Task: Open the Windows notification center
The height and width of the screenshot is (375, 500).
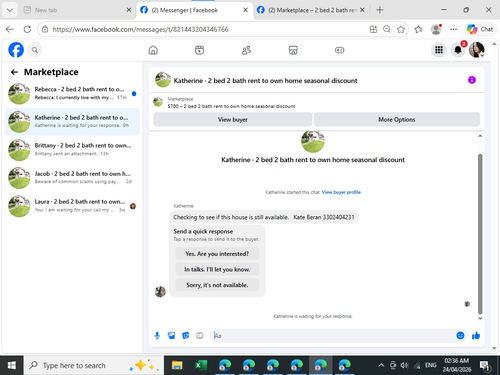Action: (485, 365)
